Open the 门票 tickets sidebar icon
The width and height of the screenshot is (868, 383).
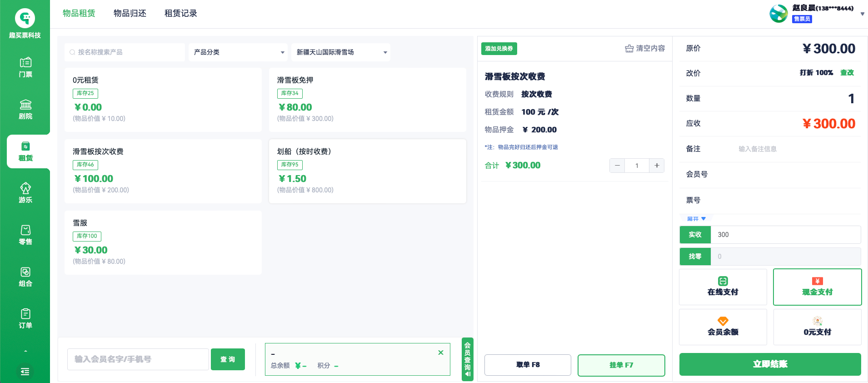25,67
